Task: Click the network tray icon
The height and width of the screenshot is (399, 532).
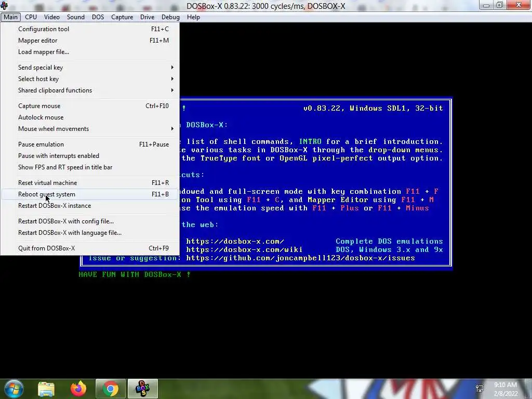Action: pyautogui.click(x=480, y=389)
